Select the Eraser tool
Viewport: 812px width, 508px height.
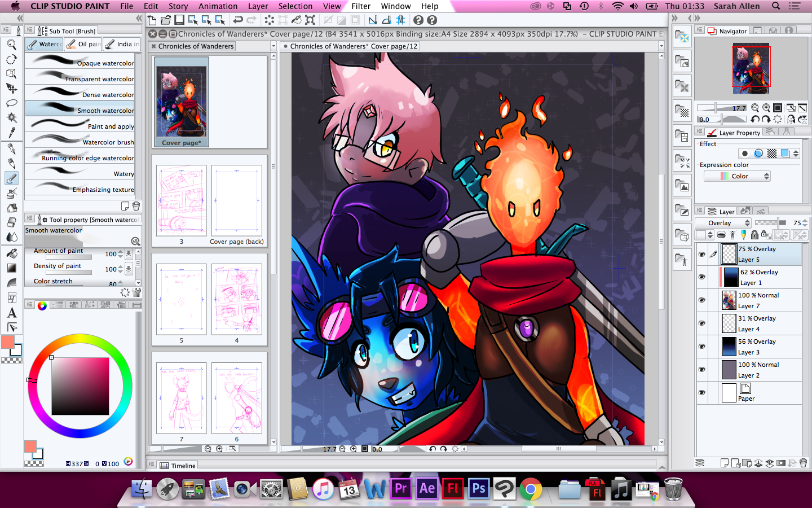[x=11, y=222]
